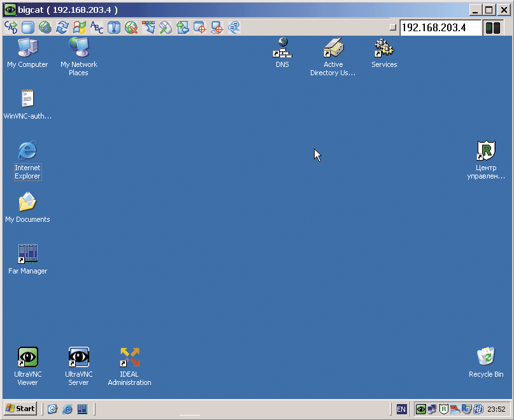
Task: Select My Computer desktop icon
Action: 27,52
